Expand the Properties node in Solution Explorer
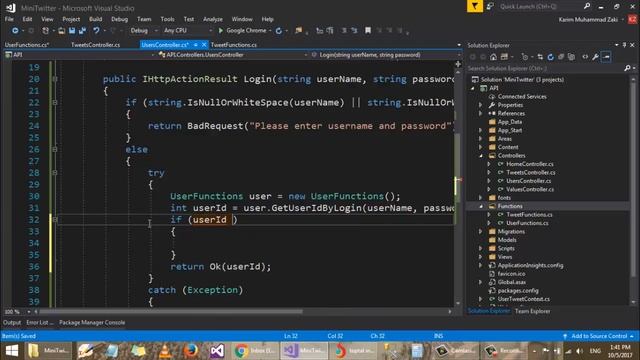The width and height of the screenshot is (640, 360). click(481, 105)
